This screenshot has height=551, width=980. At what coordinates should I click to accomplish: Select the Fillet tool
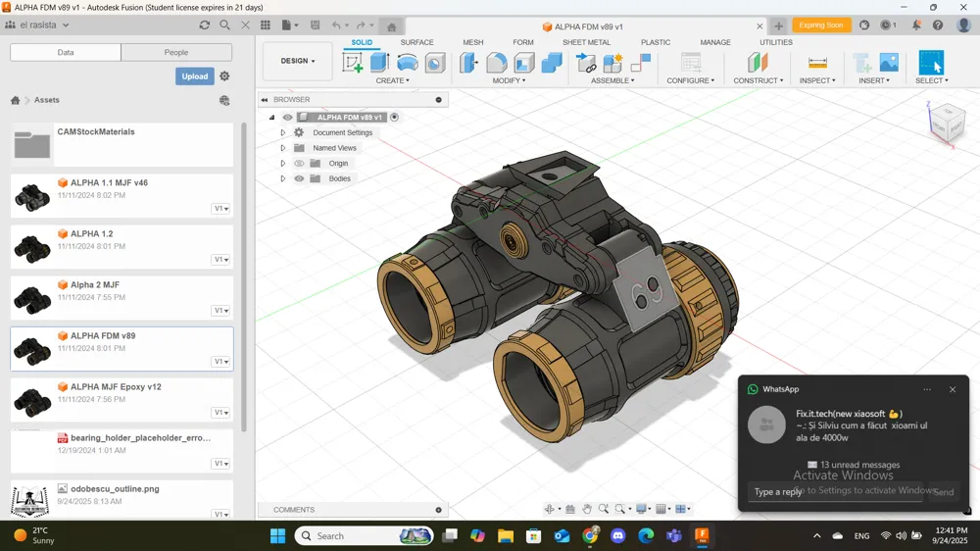496,63
